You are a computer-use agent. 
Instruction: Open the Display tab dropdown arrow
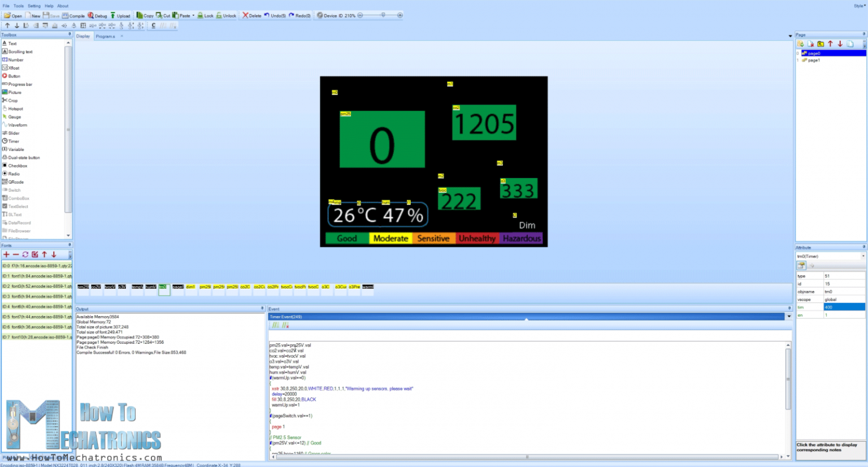tap(789, 35)
